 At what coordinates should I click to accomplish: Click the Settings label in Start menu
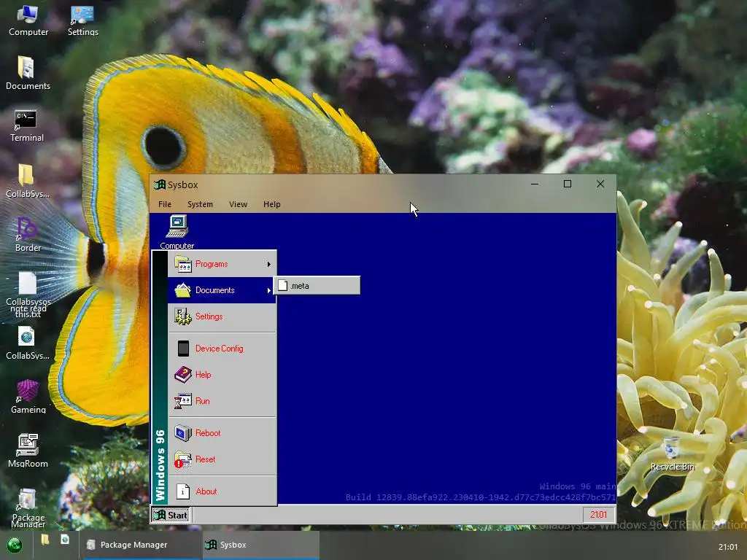point(209,316)
